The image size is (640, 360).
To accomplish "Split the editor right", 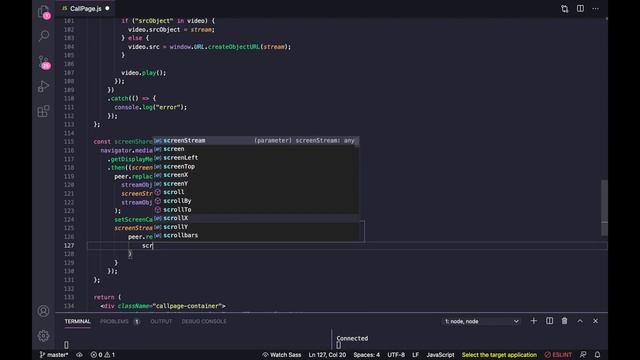I will coord(580,9).
